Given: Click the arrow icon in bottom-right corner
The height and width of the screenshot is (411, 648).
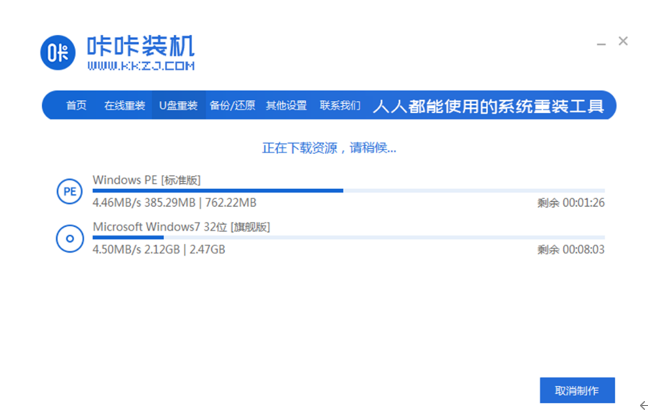Looking at the screenshot, I should pyautogui.click(x=642, y=405).
